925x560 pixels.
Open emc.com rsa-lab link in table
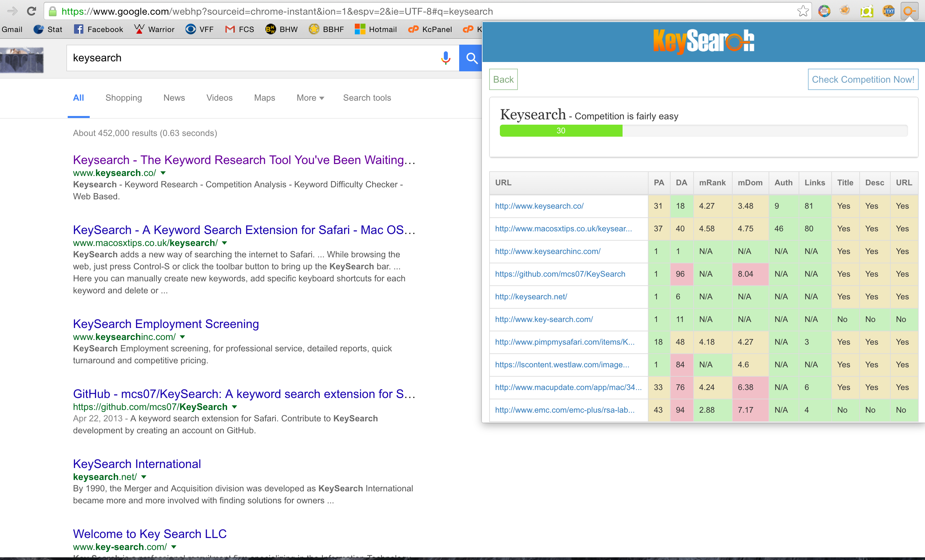pyautogui.click(x=565, y=410)
